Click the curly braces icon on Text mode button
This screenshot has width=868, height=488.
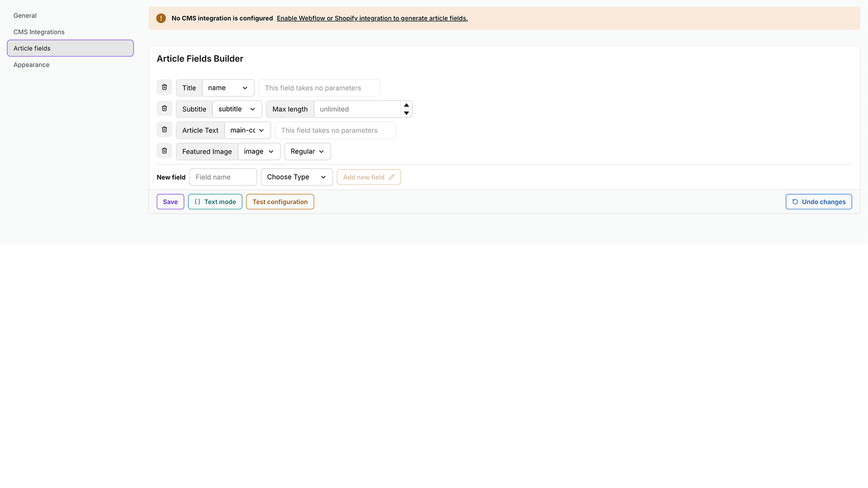click(197, 201)
